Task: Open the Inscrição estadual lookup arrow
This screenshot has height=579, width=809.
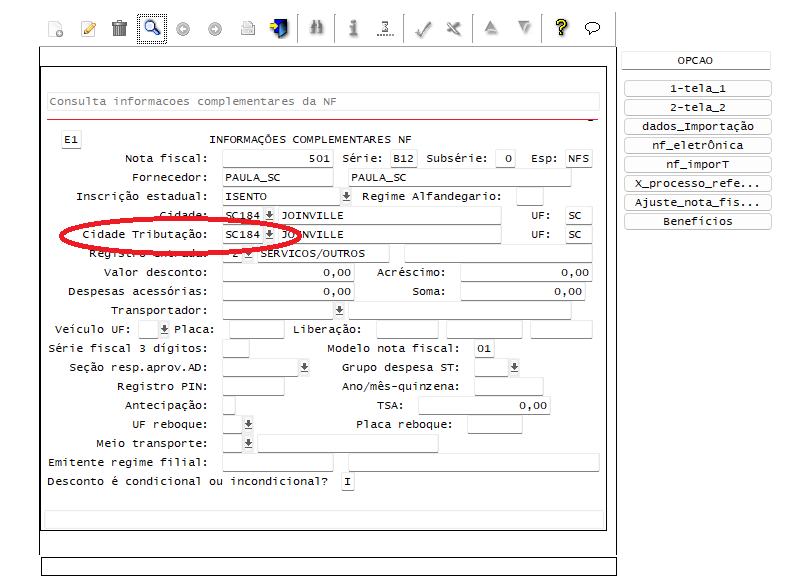Action: click(x=346, y=196)
